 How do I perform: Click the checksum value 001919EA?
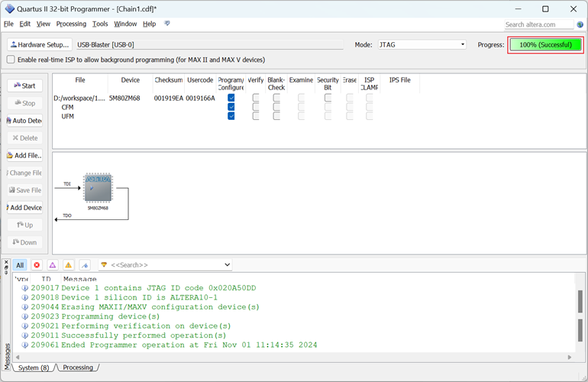169,99
